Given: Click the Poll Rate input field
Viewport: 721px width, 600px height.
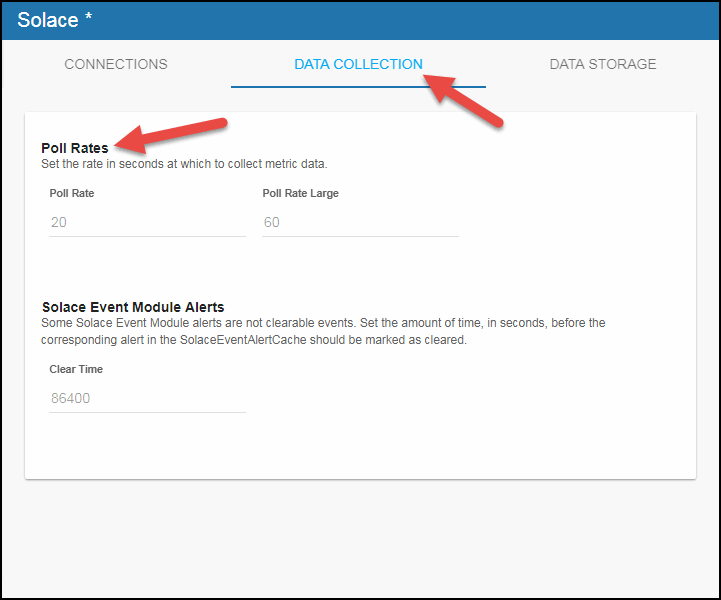Looking at the screenshot, I should [x=147, y=223].
